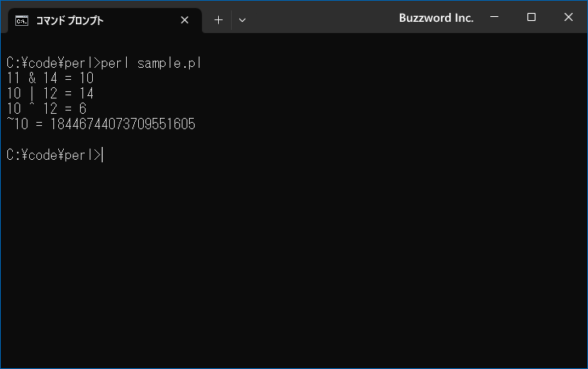The image size is (588, 369).
Task: Click the empty title bar beside the chevron
Action: (x=322, y=17)
